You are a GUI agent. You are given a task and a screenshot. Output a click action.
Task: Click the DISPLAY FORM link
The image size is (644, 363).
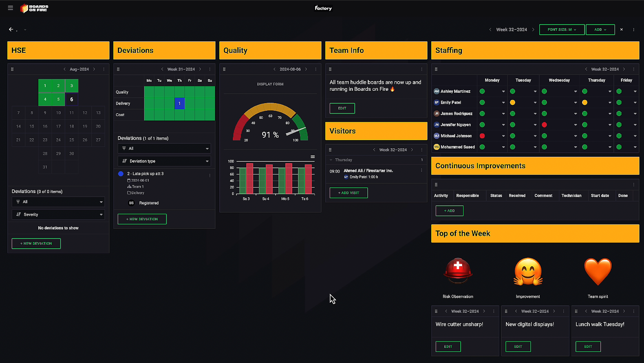[270, 84]
